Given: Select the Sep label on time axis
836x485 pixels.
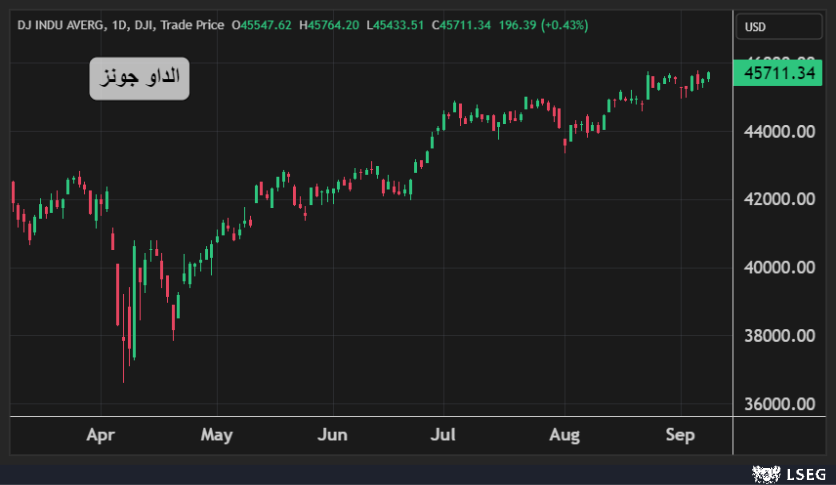Looking at the screenshot, I should pos(681,435).
